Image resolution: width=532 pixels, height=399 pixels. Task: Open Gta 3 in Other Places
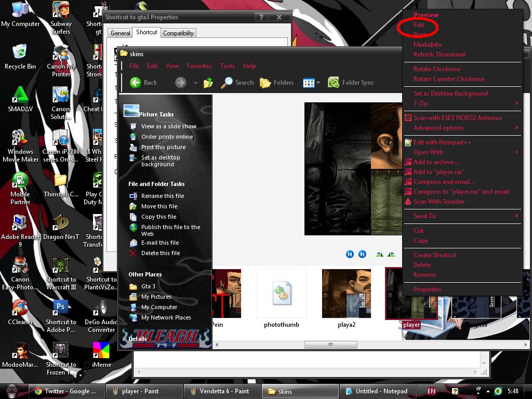pyautogui.click(x=148, y=286)
